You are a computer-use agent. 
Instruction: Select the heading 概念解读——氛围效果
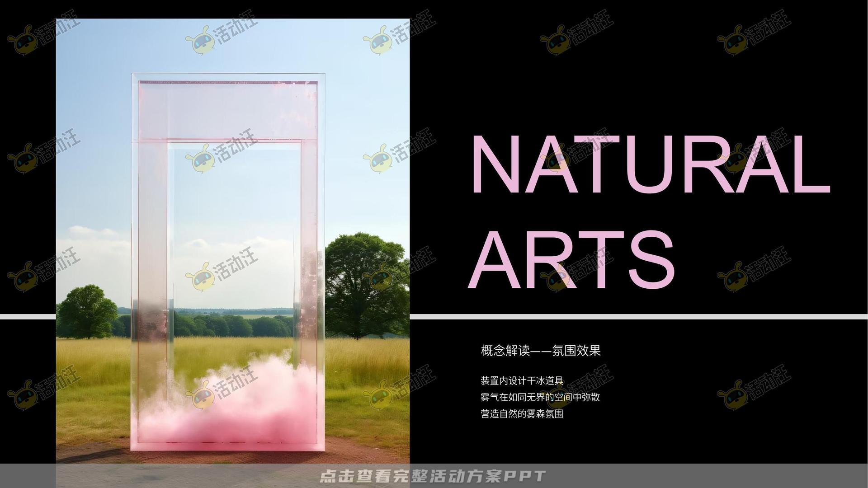(541, 351)
